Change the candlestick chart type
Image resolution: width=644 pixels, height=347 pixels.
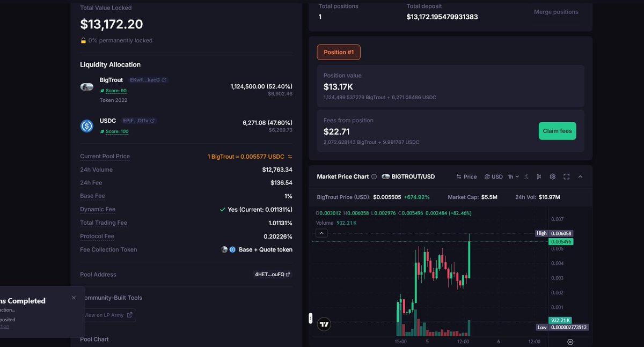click(539, 176)
